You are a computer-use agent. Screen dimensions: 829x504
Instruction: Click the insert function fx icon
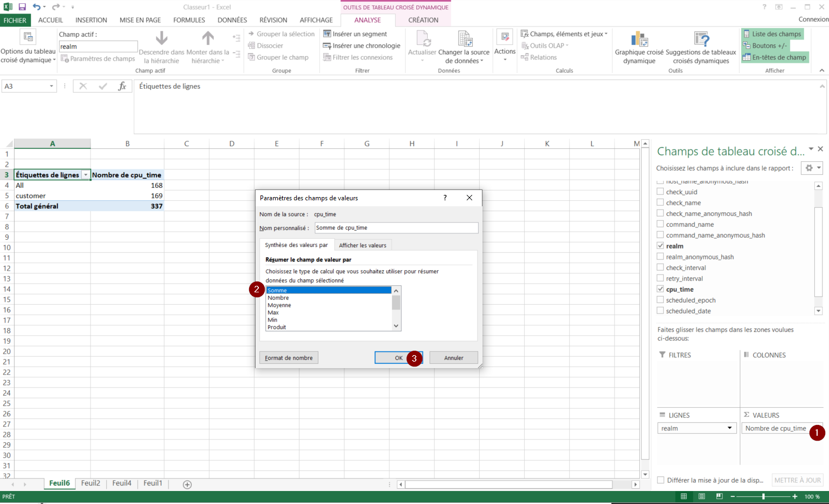pyautogui.click(x=122, y=86)
